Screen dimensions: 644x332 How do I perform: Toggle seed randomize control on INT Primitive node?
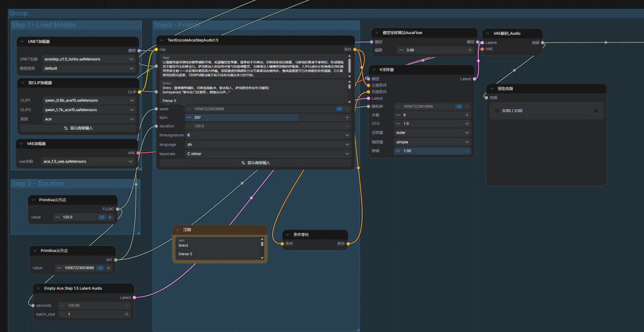(x=101, y=268)
